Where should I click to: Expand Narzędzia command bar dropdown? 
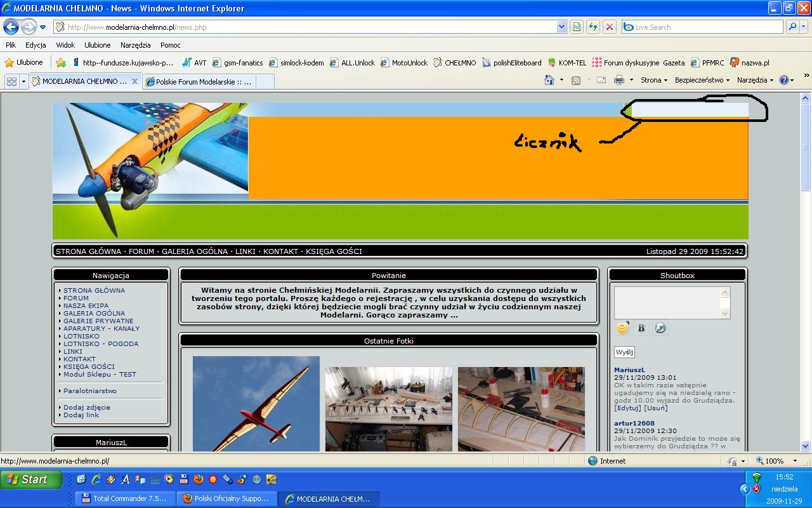pos(755,80)
